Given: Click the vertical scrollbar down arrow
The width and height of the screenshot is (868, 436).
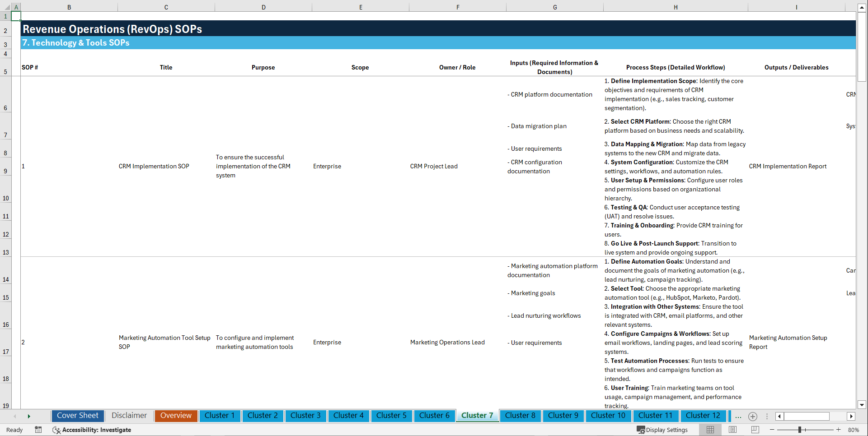Looking at the screenshot, I should (x=862, y=405).
